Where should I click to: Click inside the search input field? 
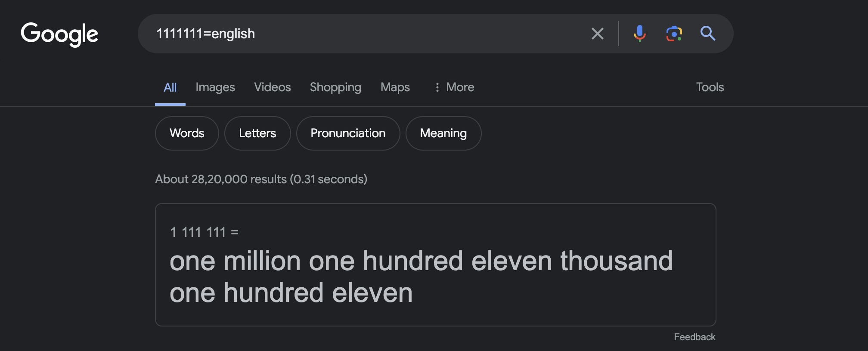click(344, 34)
